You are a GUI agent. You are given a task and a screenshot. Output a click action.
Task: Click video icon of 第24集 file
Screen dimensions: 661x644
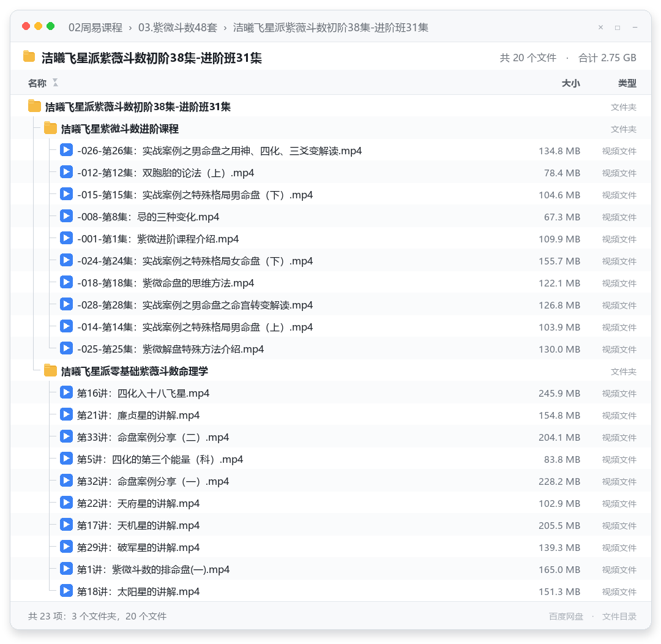66,260
